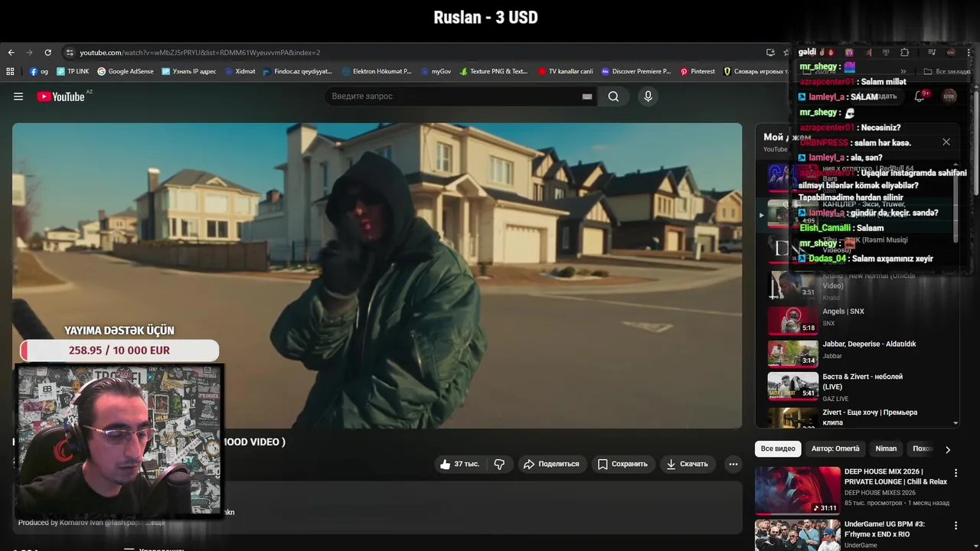Open the Discover Premiere bookmark
980x551 pixels.
point(635,71)
